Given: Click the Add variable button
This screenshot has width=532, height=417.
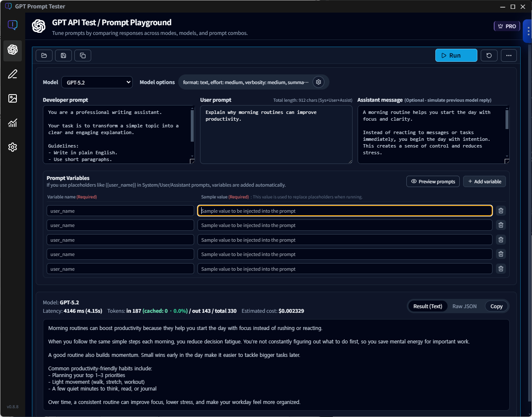Looking at the screenshot, I should point(484,182).
